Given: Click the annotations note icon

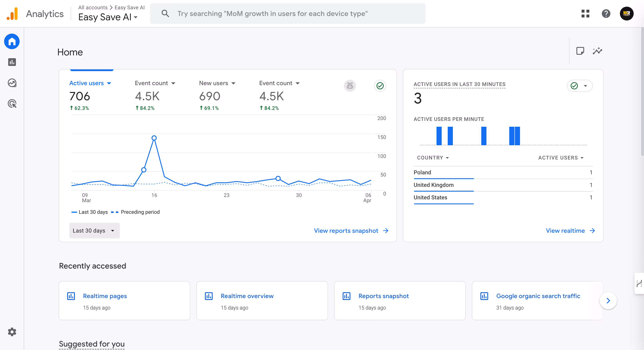Looking at the screenshot, I should [580, 51].
